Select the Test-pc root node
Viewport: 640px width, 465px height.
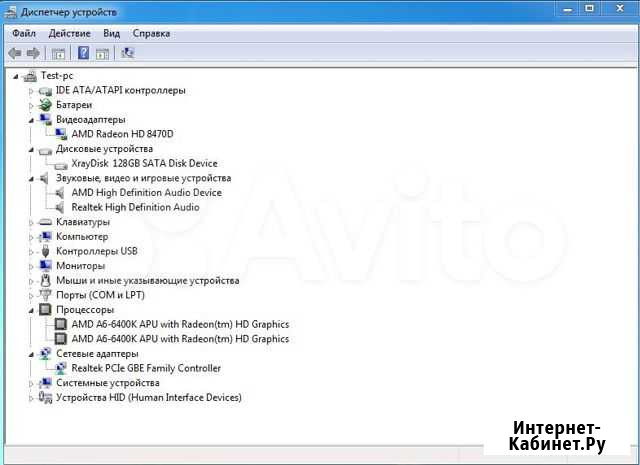pyautogui.click(x=56, y=76)
